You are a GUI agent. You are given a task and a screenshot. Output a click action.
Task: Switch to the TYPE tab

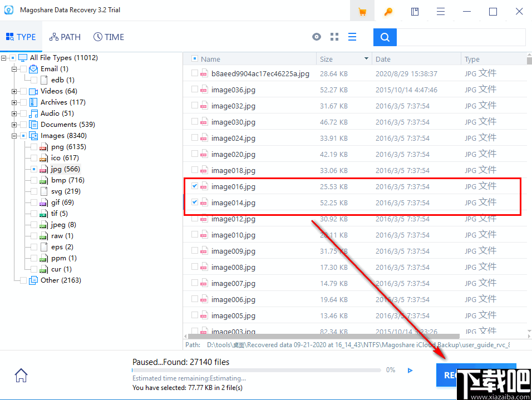pyautogui.click(x=21, y=37)
